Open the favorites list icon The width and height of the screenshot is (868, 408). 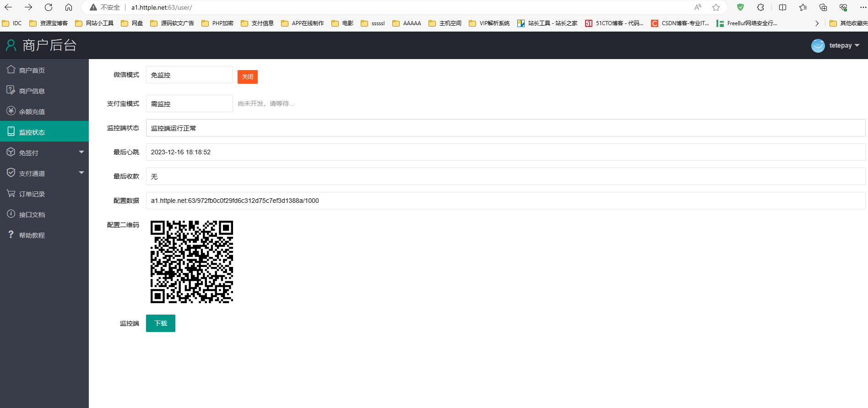pos(803,7)
